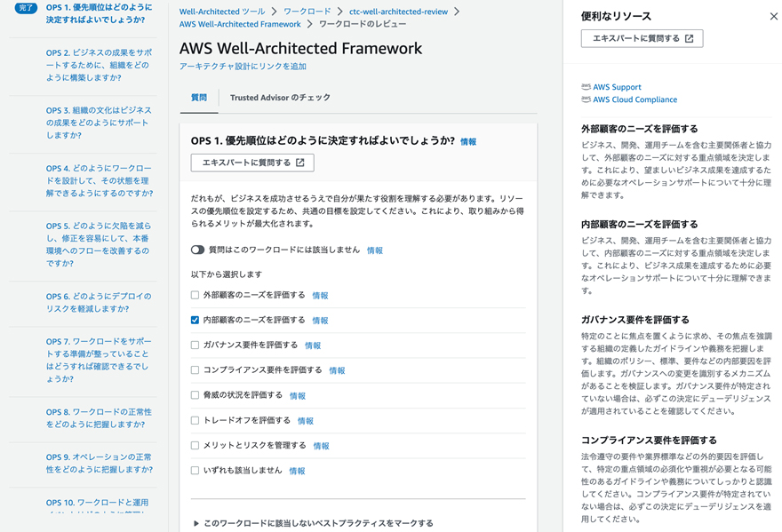This screenshot has width=782, height=532.
Task: Click ワークロードのレビュー breadcrumb text
Action: click(363, 24)
